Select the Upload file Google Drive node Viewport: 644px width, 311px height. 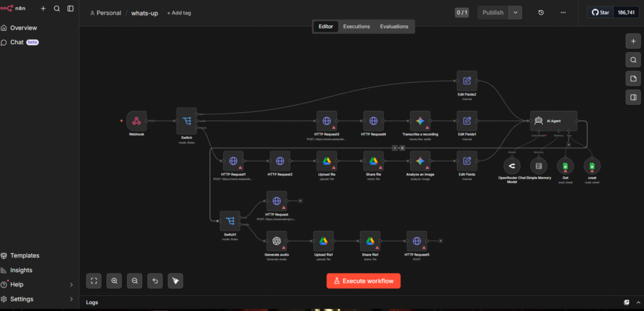326,161
